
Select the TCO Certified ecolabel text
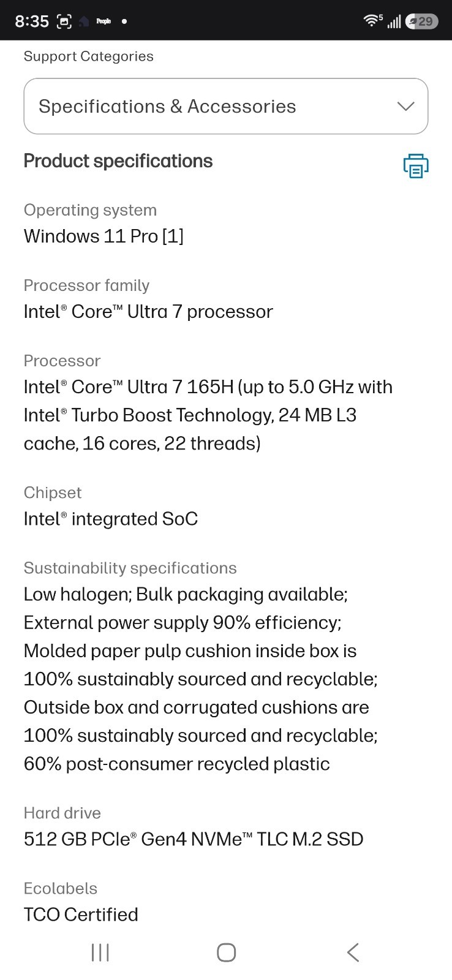pos(81,914)
